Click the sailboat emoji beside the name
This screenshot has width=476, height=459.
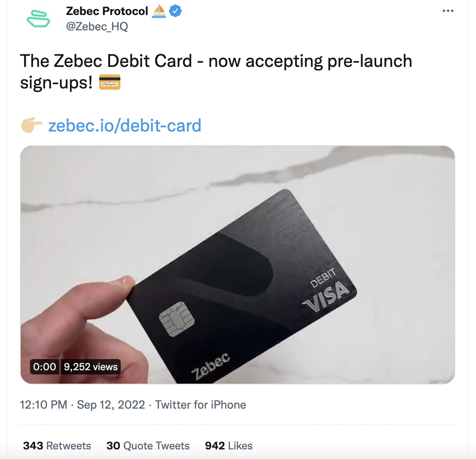[159, 11]
